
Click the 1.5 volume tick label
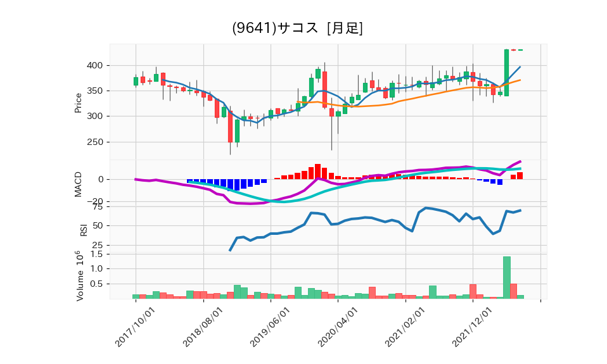pyautogui.click(x=97, y=254)
